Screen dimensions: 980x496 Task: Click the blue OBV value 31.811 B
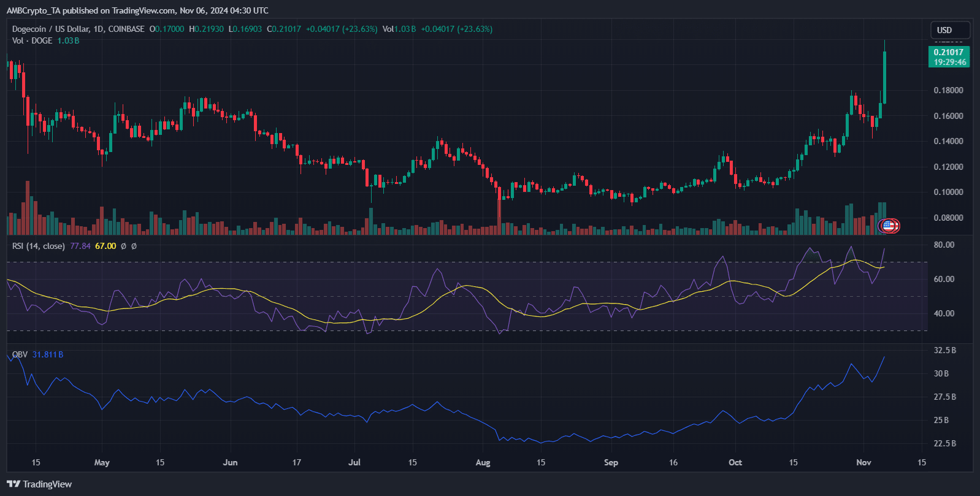[48, 354]
